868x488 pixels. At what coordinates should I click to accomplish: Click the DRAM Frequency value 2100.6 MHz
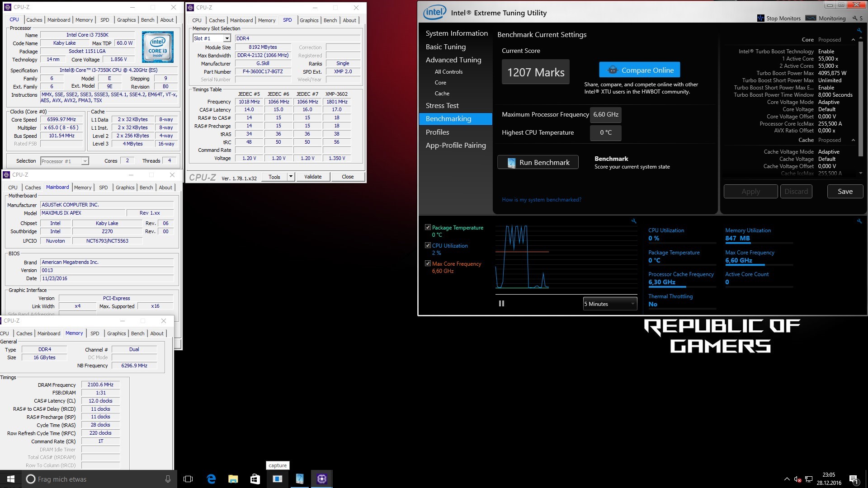[100, 385]
